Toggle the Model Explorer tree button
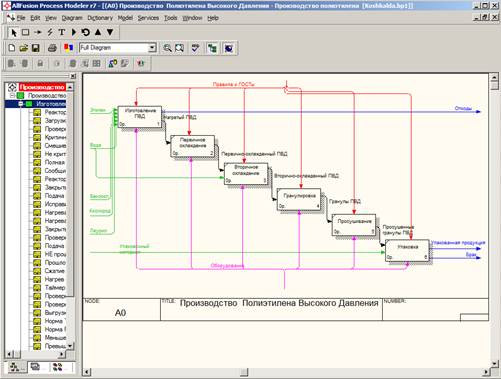501x379 pixels. click(212, 48)
